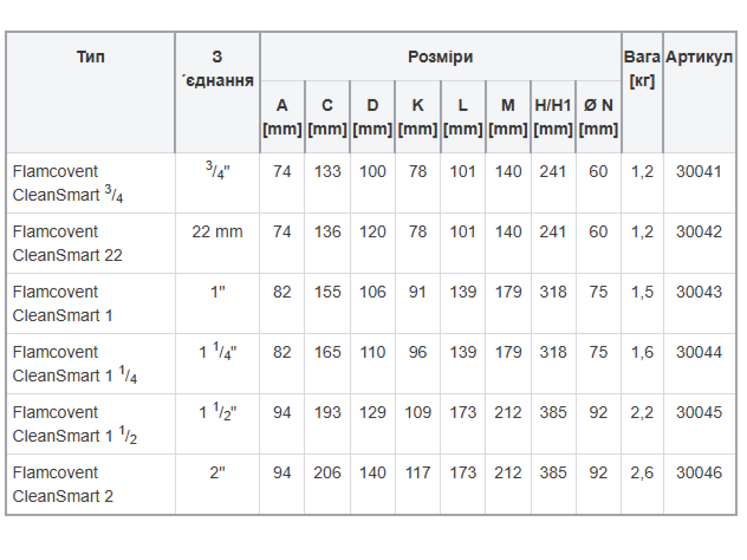747x560 pixels.
Task: Click the H/H1 [mm] column header
Action: (553, 117)
